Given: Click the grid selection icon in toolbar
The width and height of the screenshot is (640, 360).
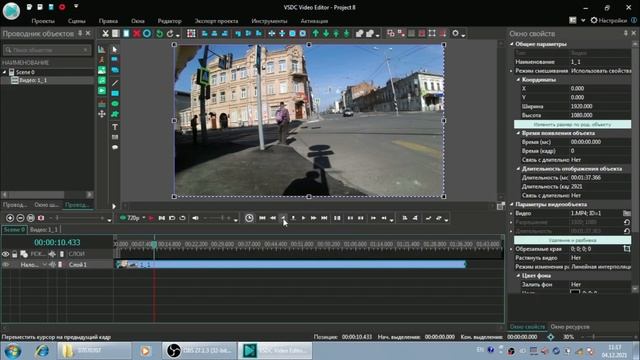Looking at the screenshot, I should (191, 33).
